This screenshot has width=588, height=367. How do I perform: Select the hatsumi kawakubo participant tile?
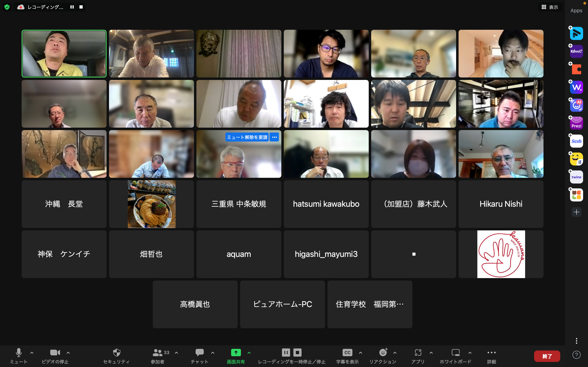tap(326, 204)
